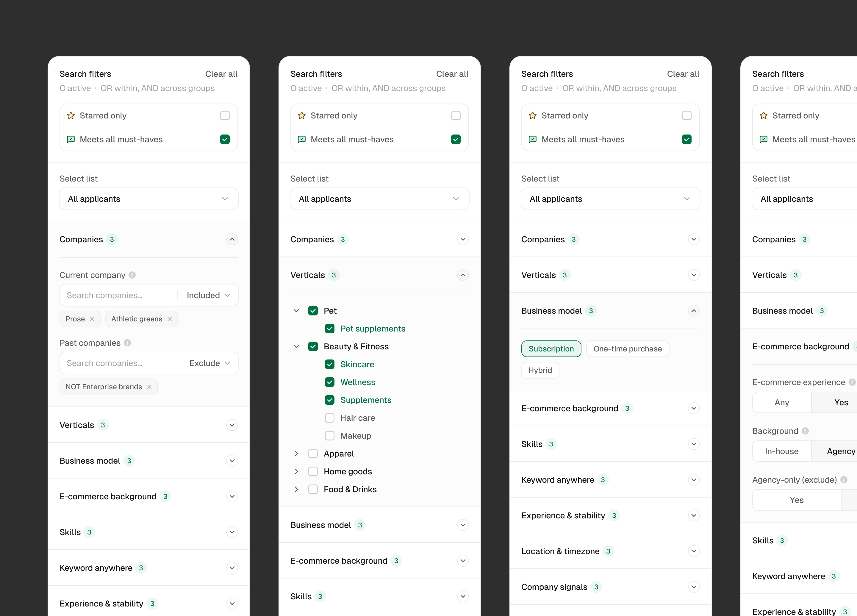Select Any for E-commerce experience
The image size is (857, 616).
(x=781, y=402)
